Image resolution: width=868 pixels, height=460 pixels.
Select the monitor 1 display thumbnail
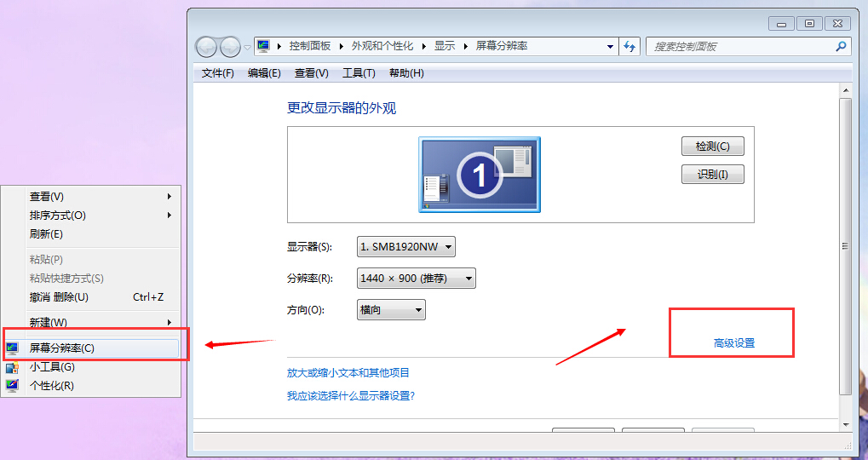click(480, 175)
